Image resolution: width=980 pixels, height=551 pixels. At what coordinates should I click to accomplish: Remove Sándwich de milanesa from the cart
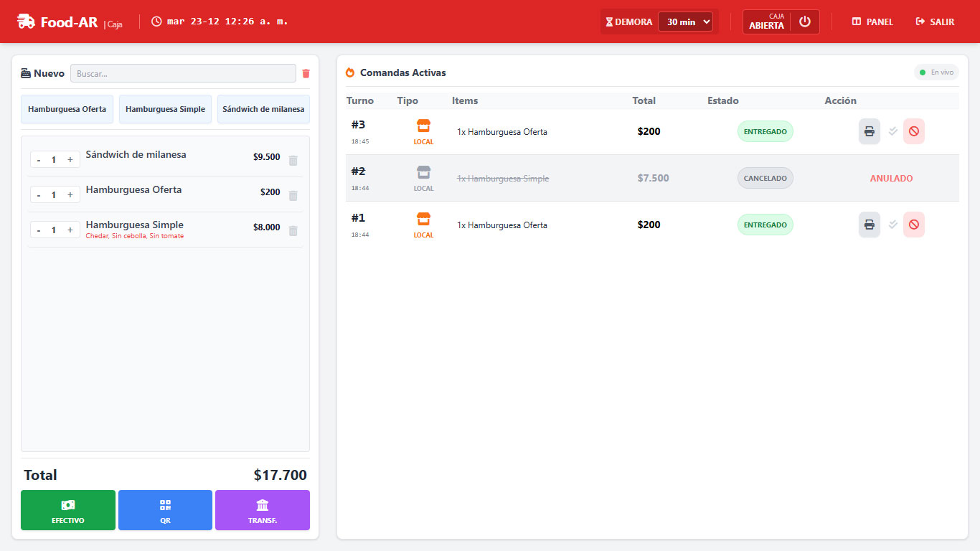(293, 161)
